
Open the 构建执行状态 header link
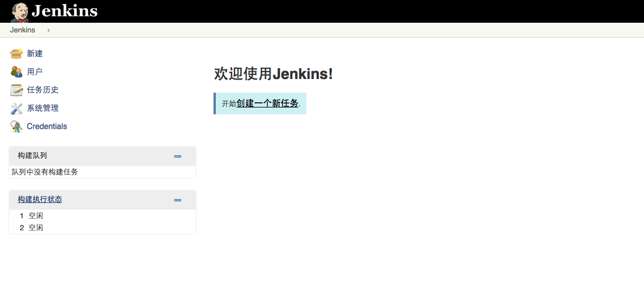[x=40, y=200]
